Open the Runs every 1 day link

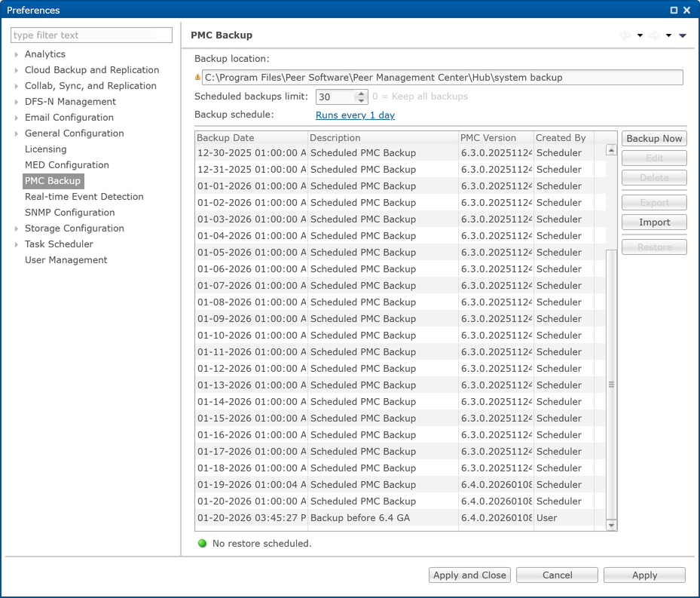(356, 115)
